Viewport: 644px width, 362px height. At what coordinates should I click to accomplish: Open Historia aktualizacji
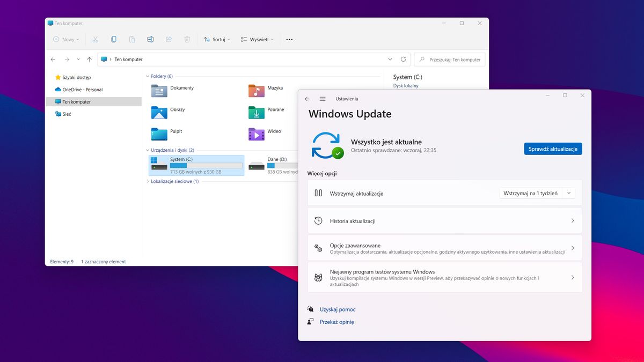[x=444, y=220]
